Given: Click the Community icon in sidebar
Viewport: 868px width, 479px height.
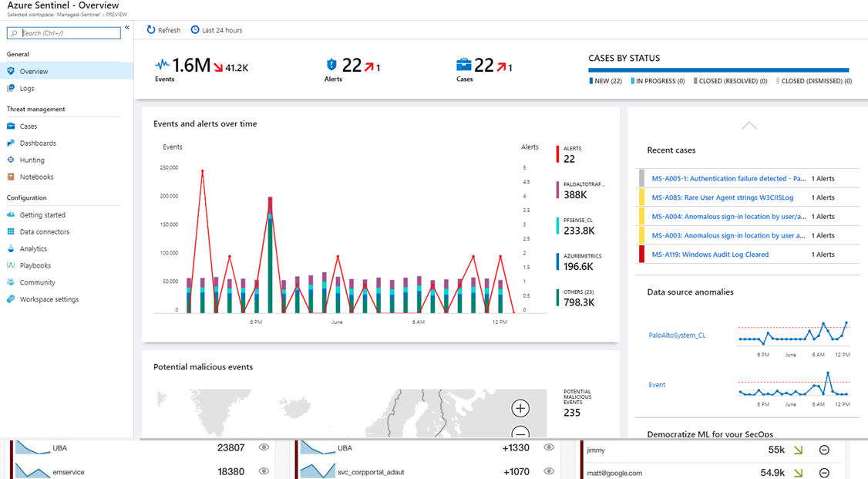Looking at the screenshot, I should pyautogui.click(x=11, y=282).
